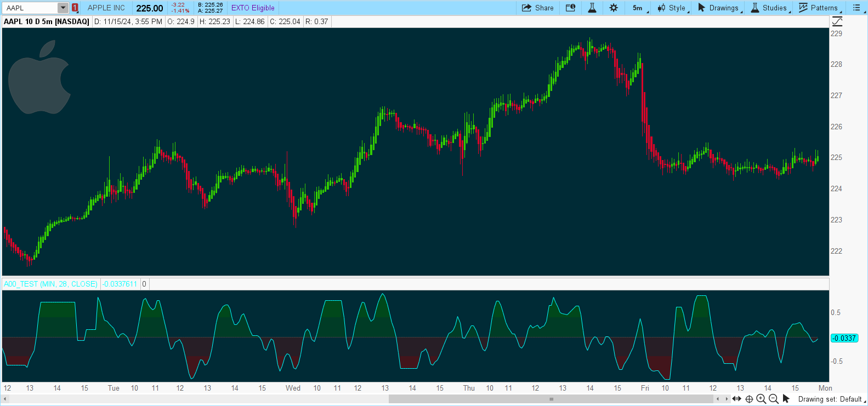
Task: Click the red number 1 link selector
Action: [x=75, y=8]
